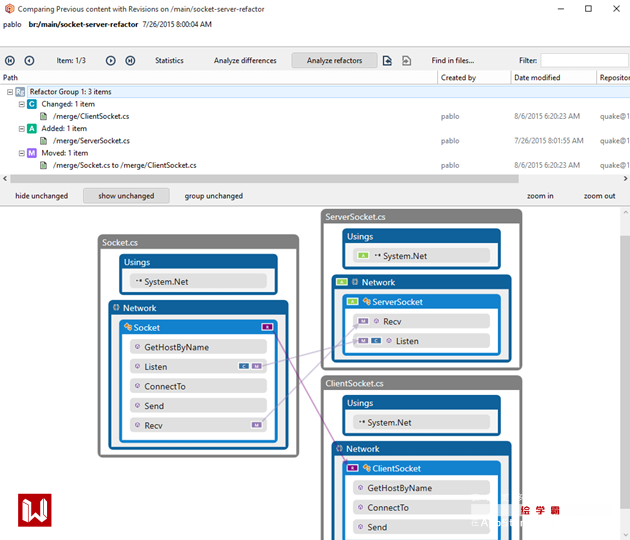
Task: Sort by the Path column header
Action: pos(219,78)
